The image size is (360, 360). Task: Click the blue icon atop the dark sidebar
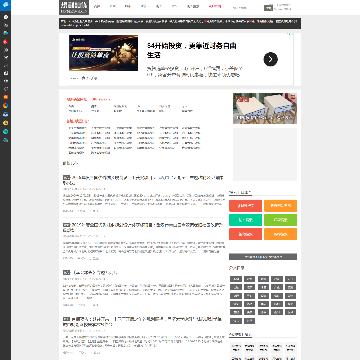click(6, 5)
